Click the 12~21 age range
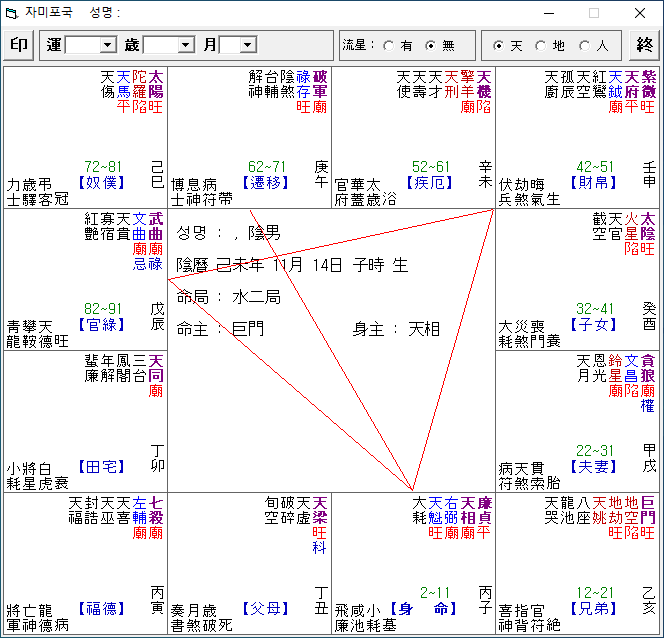The width and height of the screenshot is (664, 638). coord(595,593)
